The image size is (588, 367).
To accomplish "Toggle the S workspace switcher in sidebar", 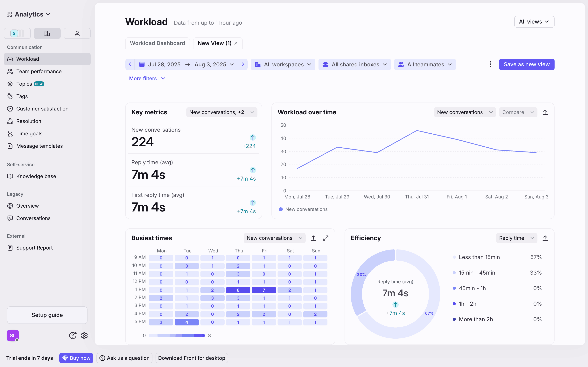I will coord(17,33).
